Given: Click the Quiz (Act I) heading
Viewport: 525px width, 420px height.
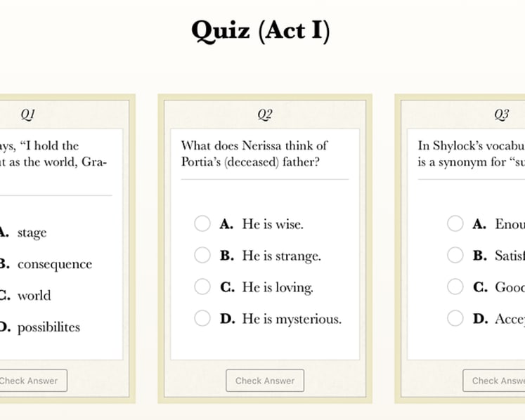Looking at the screenshot, I should coord(261,31).
